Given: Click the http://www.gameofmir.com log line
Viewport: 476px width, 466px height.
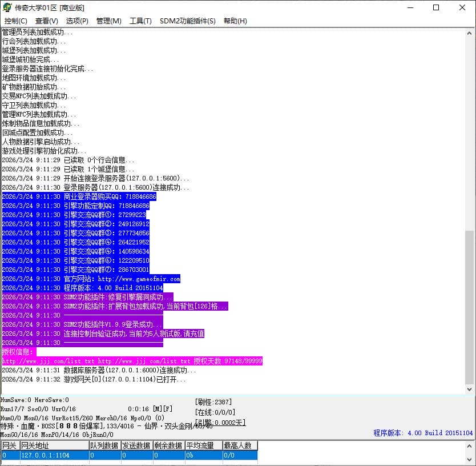Looking at the screenshot, I should click(91, 279).
